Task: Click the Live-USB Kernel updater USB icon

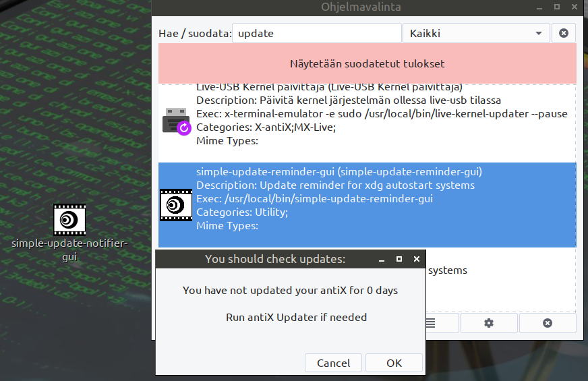Action: [x=176, y=121]
